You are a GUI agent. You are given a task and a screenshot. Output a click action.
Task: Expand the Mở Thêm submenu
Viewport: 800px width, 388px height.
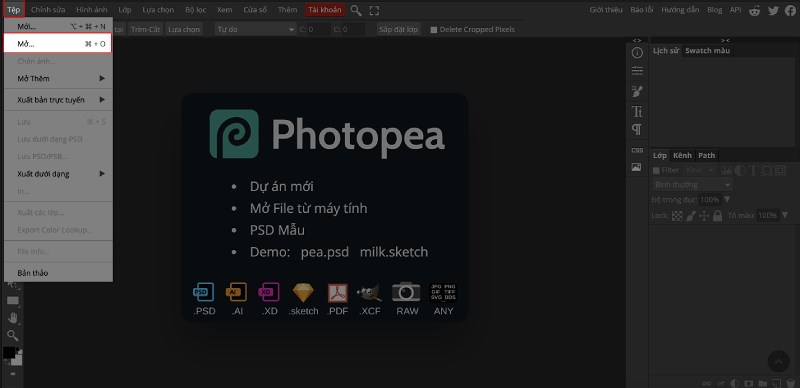[x=58, y=79]
